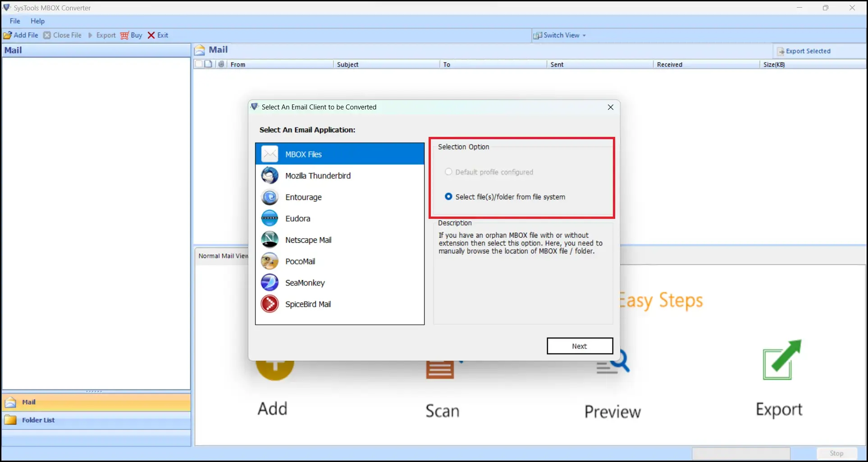Select the SeaMonkey entry text

(x=305, y=283)
